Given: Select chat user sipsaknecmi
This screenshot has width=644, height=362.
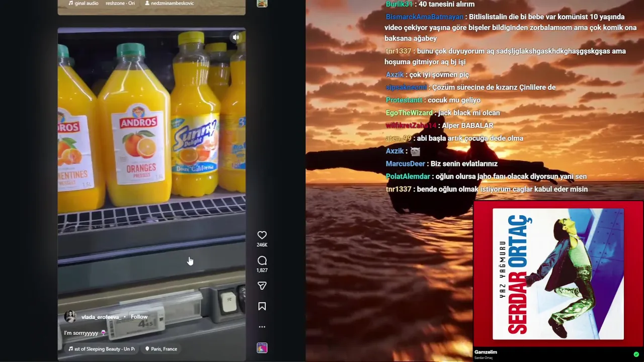Looking at the screenshot, I should [406, 87].
